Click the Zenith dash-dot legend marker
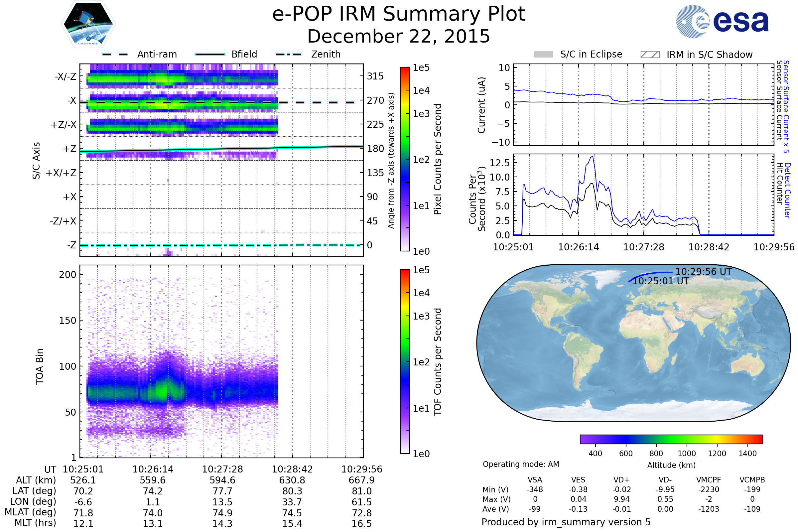 [288, 54]
